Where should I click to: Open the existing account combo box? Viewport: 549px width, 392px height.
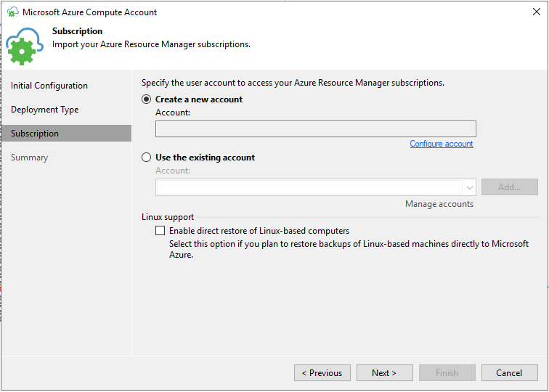(x=315, y=187)
